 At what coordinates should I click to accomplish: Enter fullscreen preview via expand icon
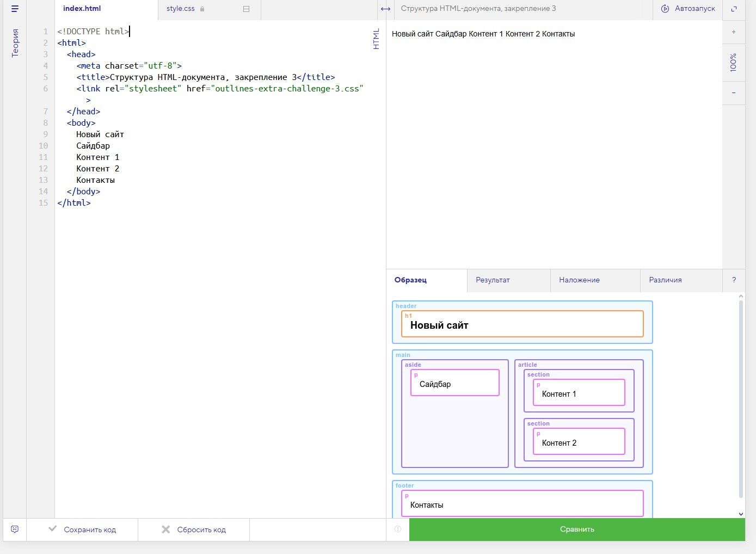pyautogui.click(x=734, y=9)
